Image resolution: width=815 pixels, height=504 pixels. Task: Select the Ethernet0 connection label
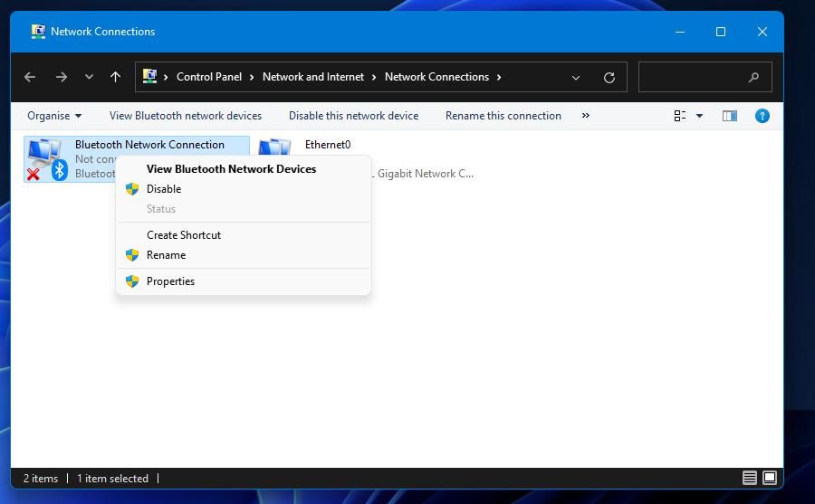pos(328,145)
